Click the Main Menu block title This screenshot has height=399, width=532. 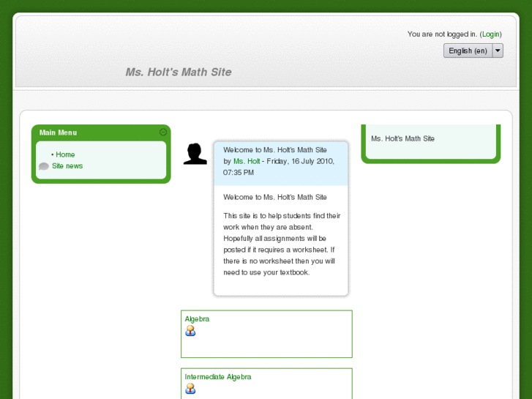click(58, 133)
